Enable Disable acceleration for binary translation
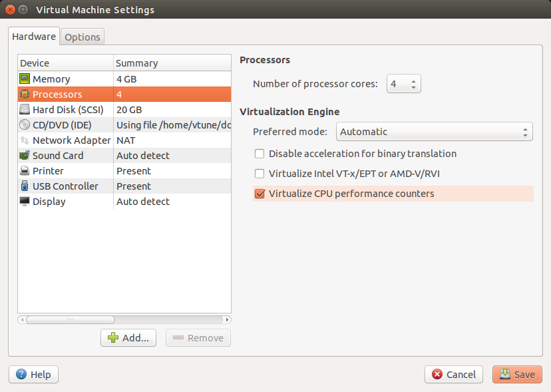This screenshot has height=392, width=551. [260, 154]
